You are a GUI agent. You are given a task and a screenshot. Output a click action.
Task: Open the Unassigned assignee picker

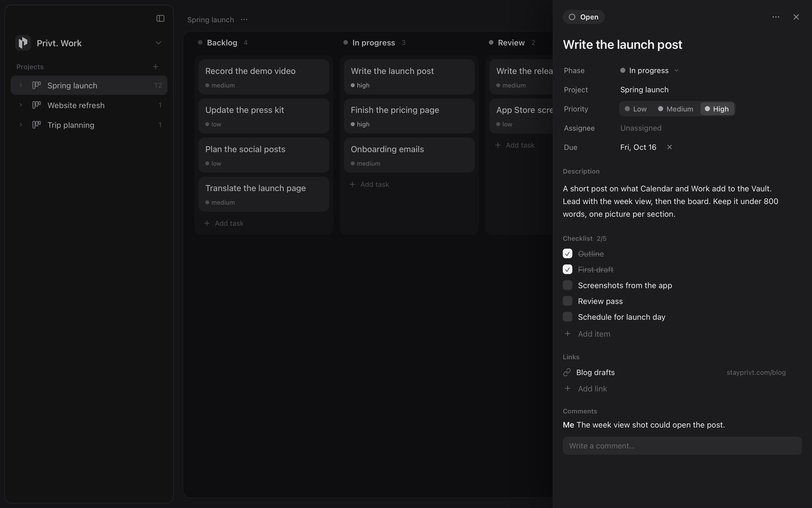pos(641,128)
